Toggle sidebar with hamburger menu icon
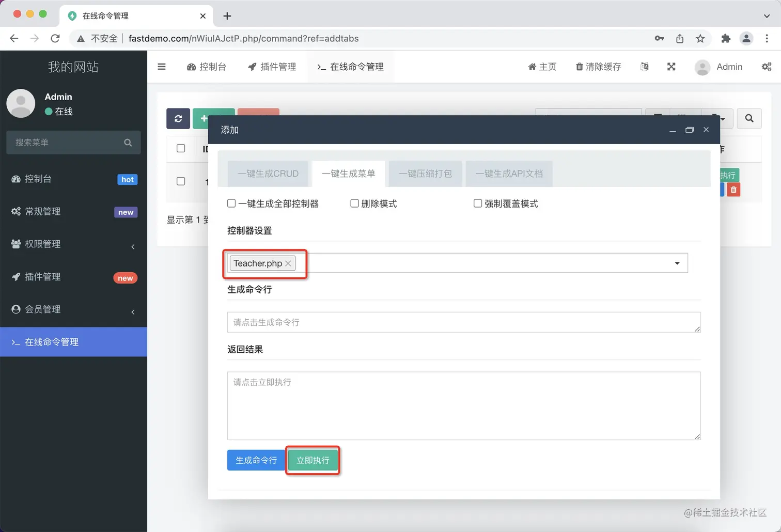 [162, 67]
